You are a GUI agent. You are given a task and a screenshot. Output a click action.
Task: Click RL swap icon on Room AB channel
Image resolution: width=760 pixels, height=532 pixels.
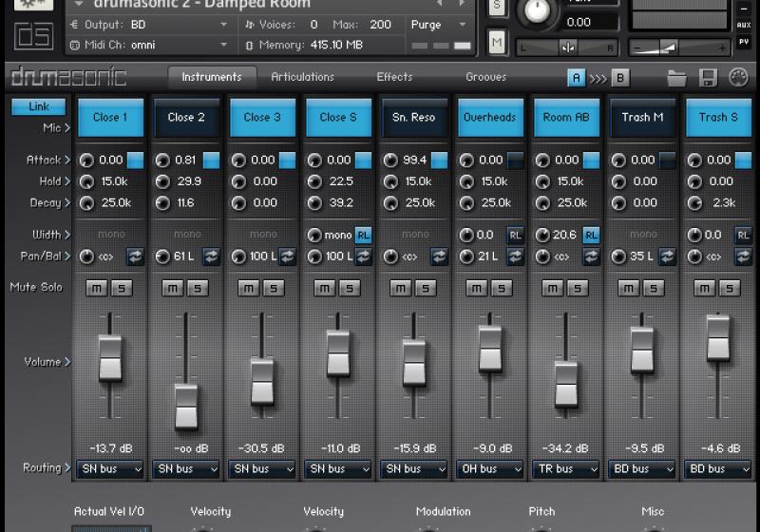point(591,235)
